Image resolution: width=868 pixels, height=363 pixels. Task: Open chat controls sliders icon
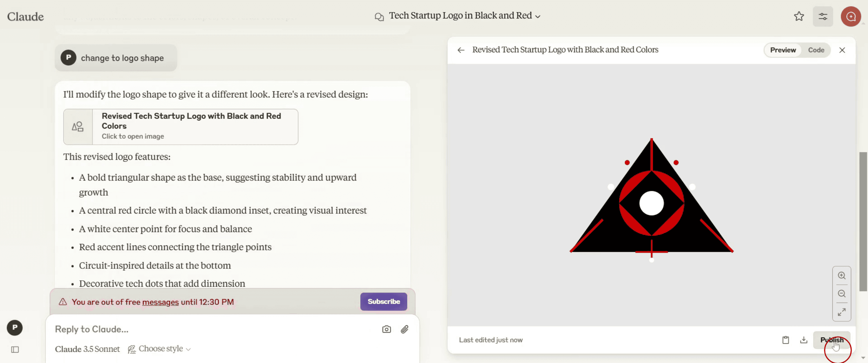click(823, 16)
